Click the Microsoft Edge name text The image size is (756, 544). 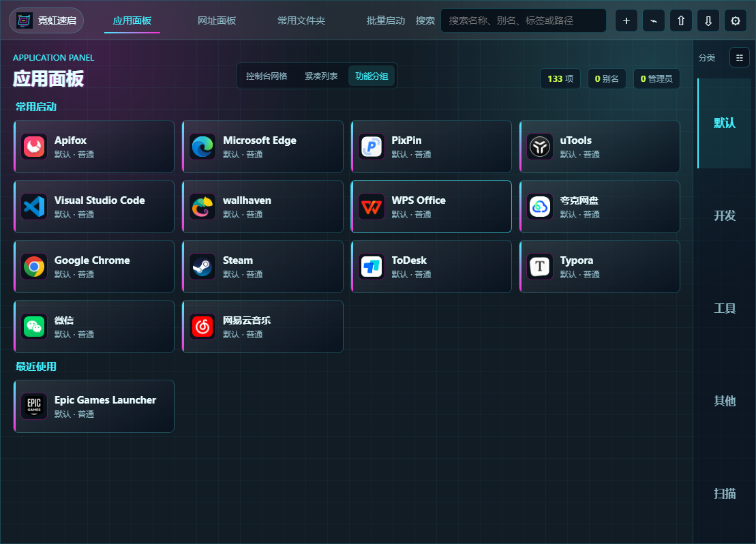[x=260, y=140]
